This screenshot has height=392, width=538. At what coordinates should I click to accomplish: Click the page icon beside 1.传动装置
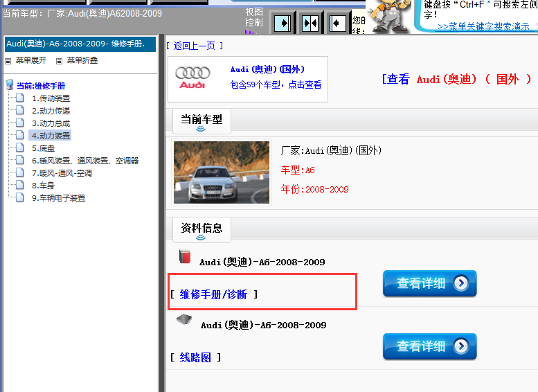(20, 98)
